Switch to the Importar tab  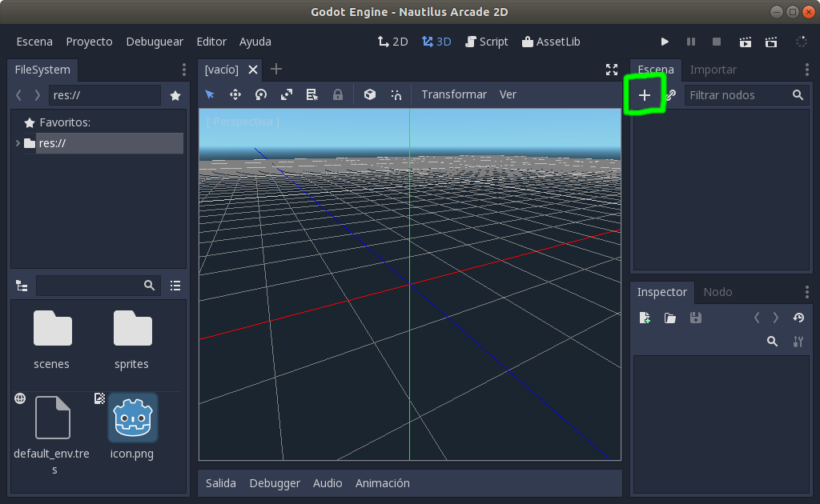(x=713, y=70)
